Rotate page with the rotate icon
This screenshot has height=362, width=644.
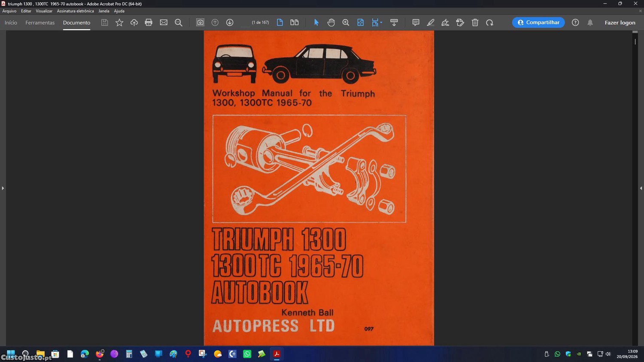[489, 22]
